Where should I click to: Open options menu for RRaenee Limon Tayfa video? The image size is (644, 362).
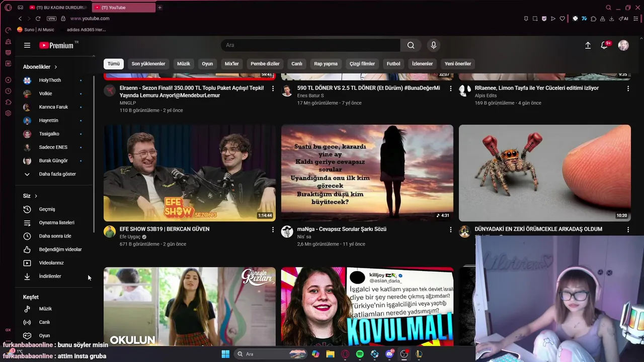(628, 88)
